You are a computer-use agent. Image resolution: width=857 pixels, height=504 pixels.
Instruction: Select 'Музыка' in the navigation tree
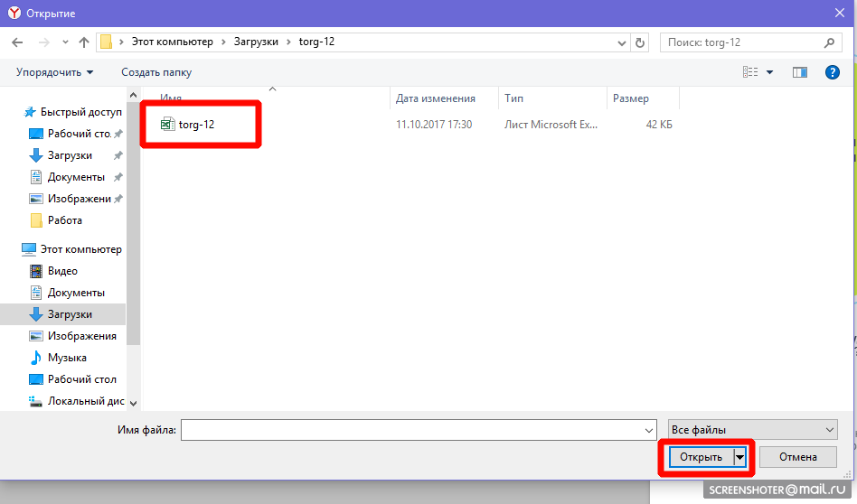67,358
